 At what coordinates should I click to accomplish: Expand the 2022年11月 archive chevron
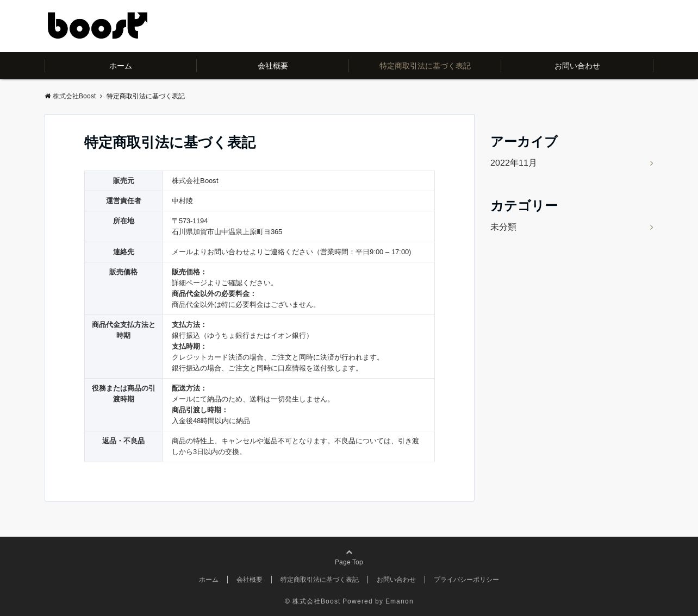pos(651,163)
